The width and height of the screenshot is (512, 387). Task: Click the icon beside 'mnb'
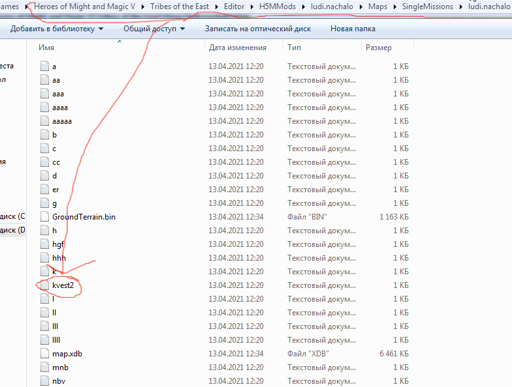coord(44,367)
